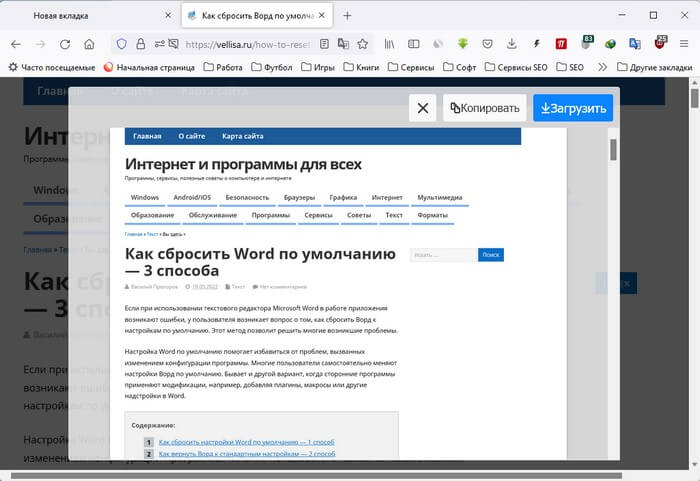
Task: Click the translate page icon in address bar
Action: coord(343,44)
